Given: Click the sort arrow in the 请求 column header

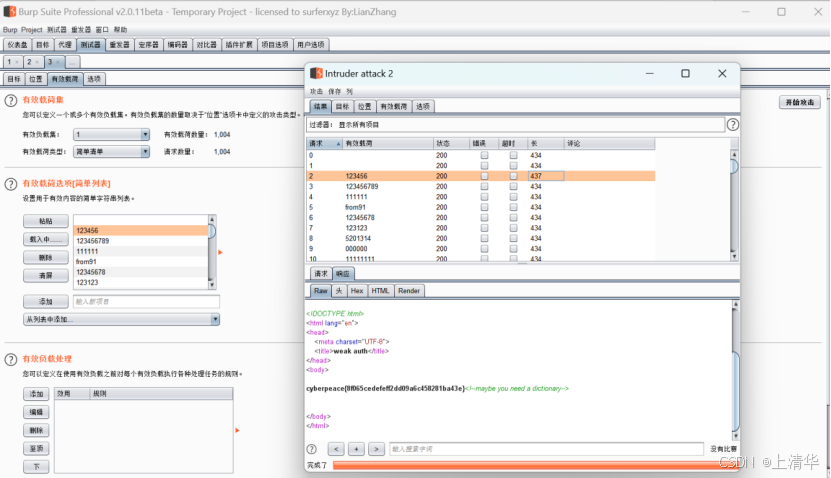Looking at the screenshot, I should pyautogui.click(x=338, y=144).
